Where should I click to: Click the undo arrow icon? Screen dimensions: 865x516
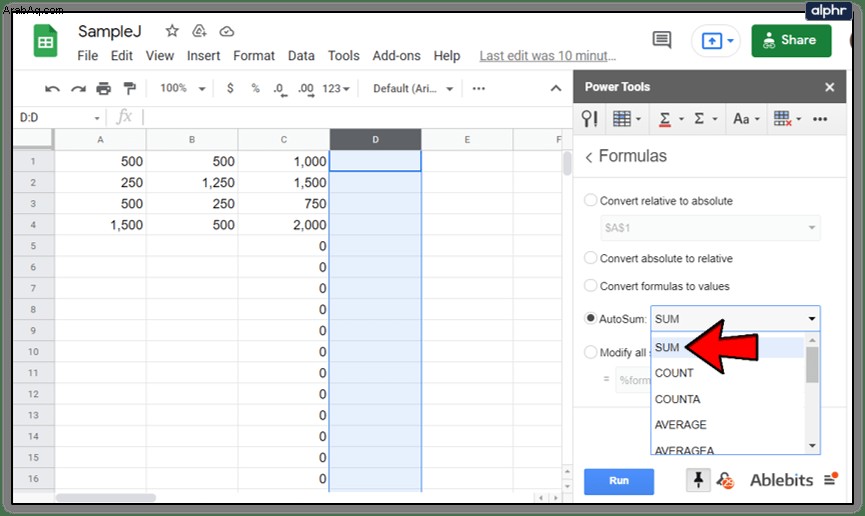pos(52,88)
